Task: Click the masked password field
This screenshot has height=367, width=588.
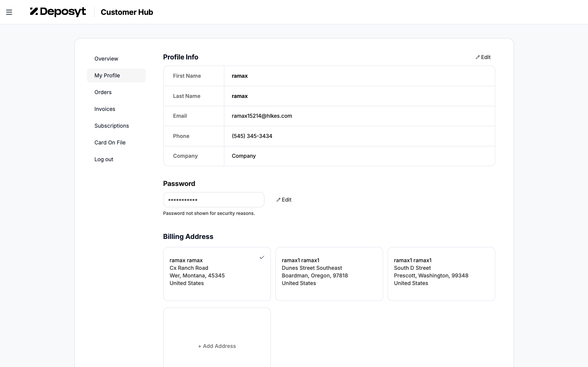Action: [214, 200]
